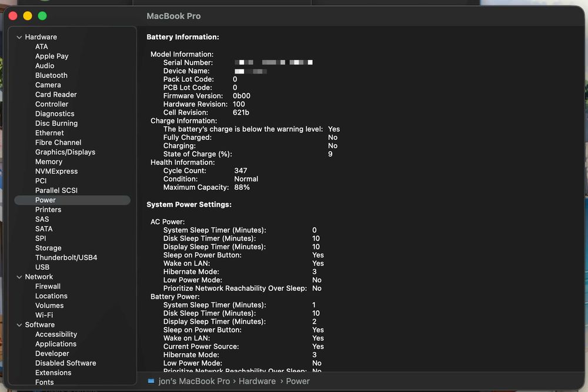Viewport: 588px width, 392px height.
Task: Click the Condition value Normal
Action: point(246,179)
